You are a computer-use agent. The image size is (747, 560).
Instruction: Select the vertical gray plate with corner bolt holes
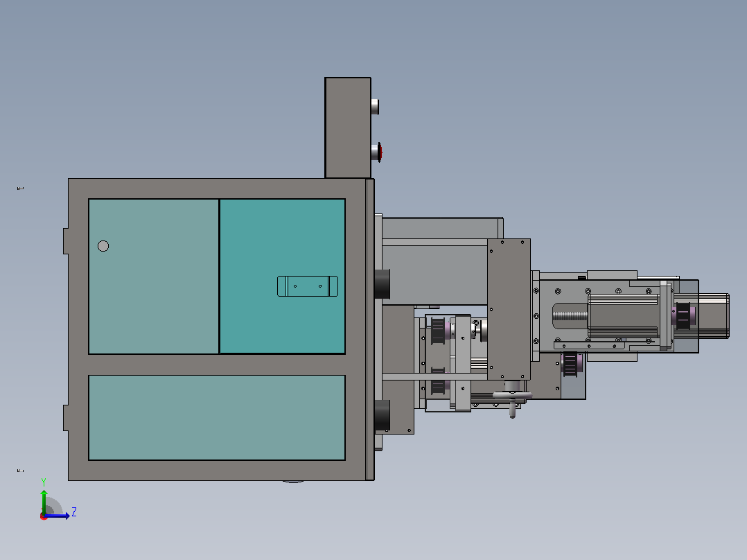click(x=509, y=309)
